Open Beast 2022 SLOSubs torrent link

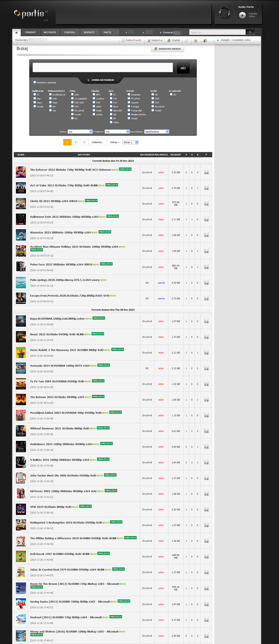pyautogui.click(x=57, y=334)
